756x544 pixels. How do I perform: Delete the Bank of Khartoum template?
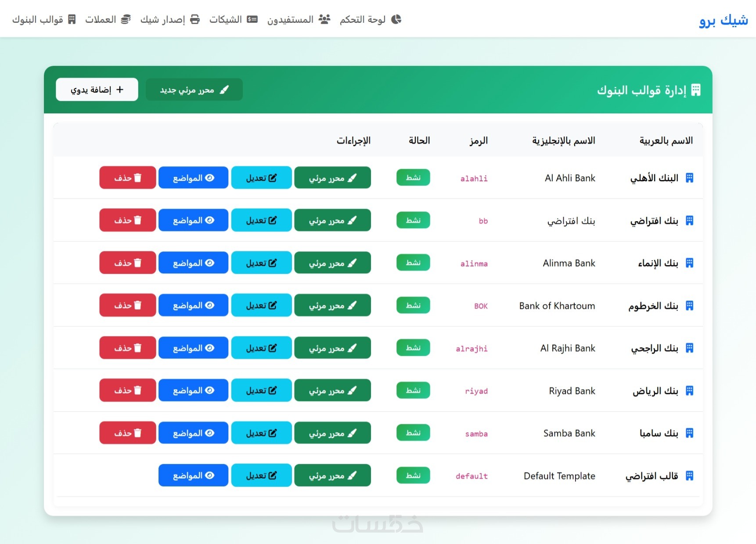point(128,305)
